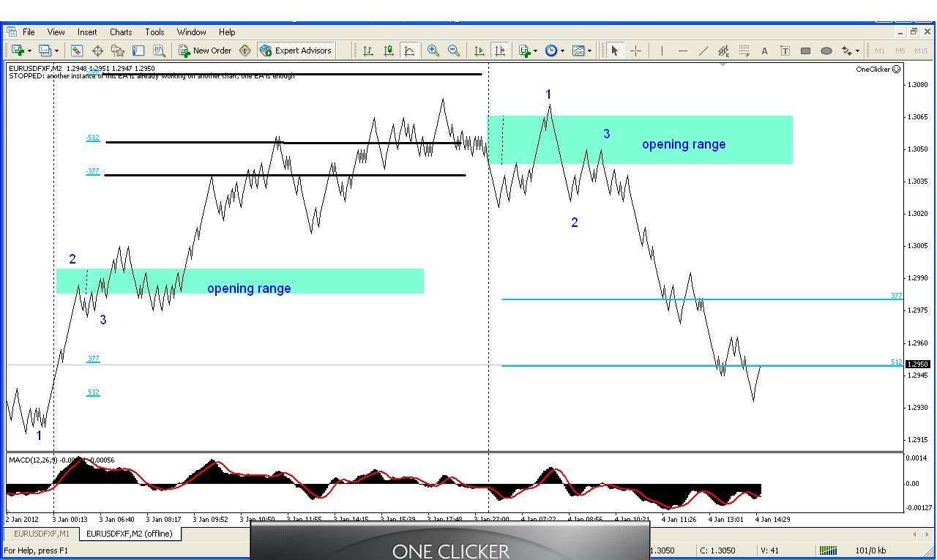The height and width of the screenshot is (560, 937).
Task: Click the Zoom In magnifier icon
Action: (433, 51)
